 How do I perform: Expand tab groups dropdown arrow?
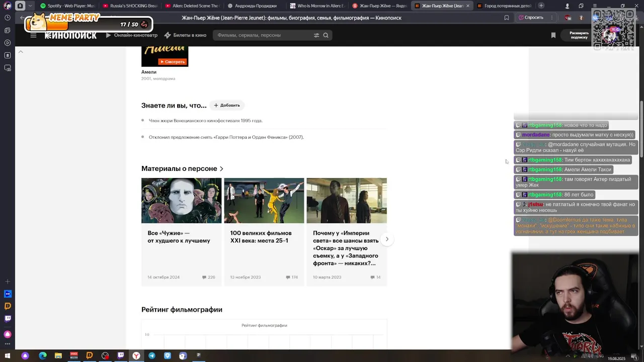[30, 6]
